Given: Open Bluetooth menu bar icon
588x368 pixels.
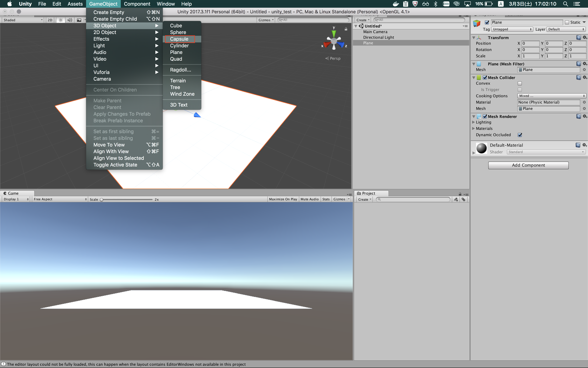Looking at the screenshot, I should 436,4.
